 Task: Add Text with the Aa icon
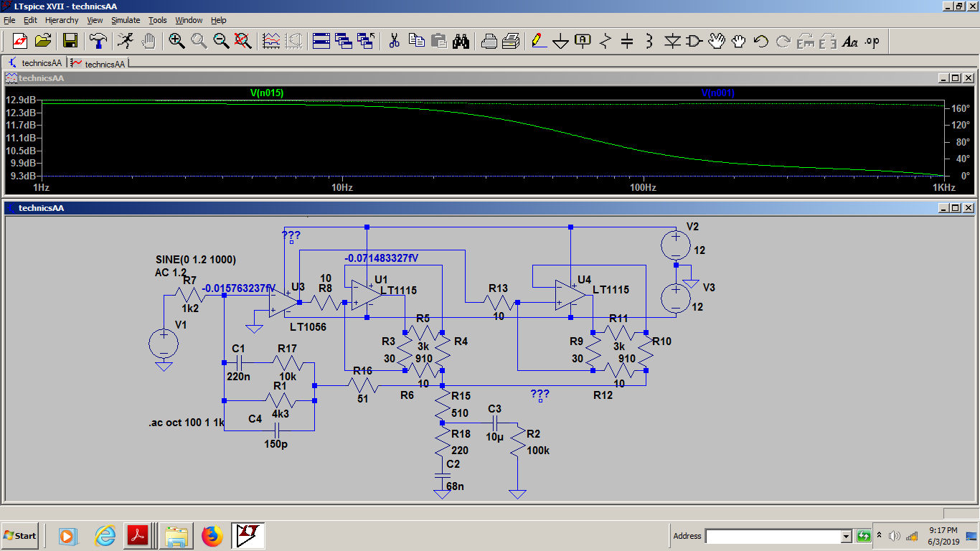[x=850, y=41]
